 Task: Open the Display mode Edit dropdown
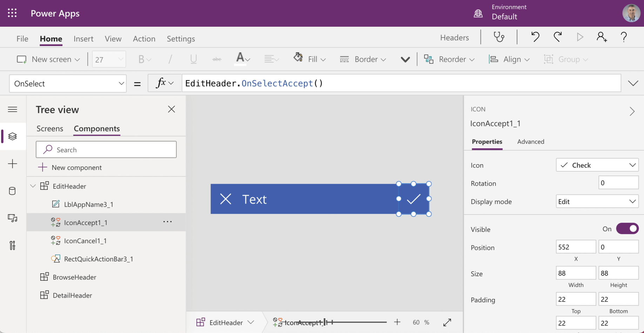[x=597, y=202]
